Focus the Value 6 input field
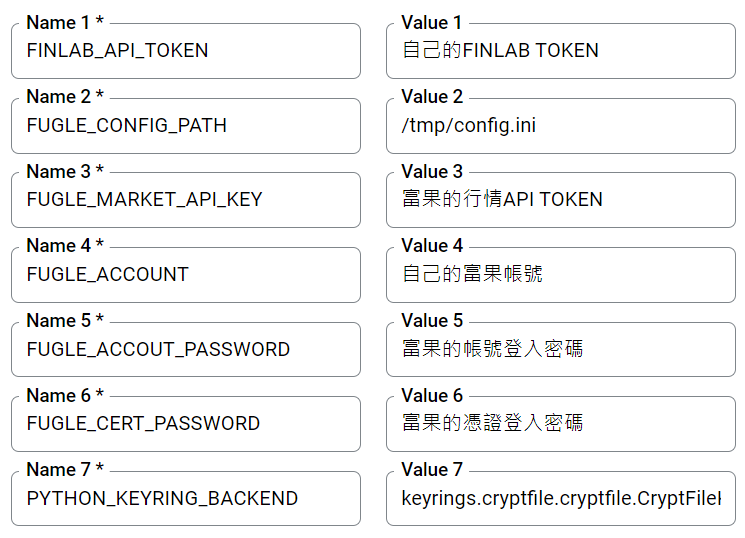Image resolution: width=745 pixels, height=538 pixels. tap(560, 424)
